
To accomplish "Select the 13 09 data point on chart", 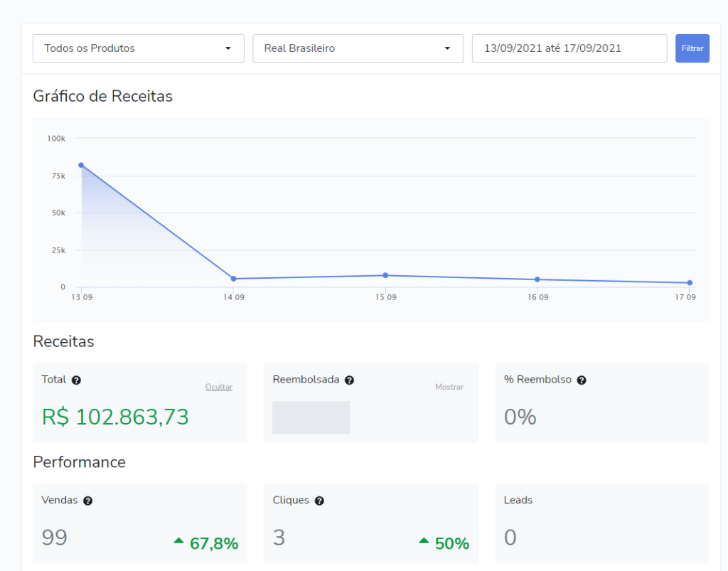I will (81, 165).
